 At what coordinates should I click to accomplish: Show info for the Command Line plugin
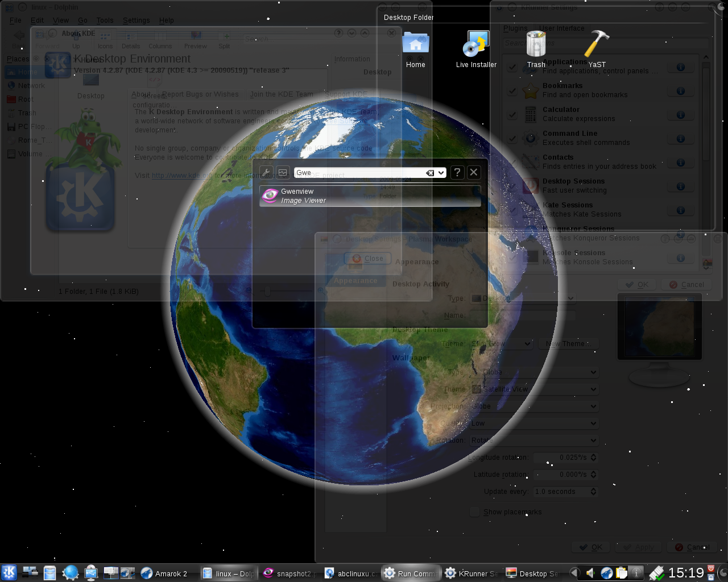coord(680,139)
